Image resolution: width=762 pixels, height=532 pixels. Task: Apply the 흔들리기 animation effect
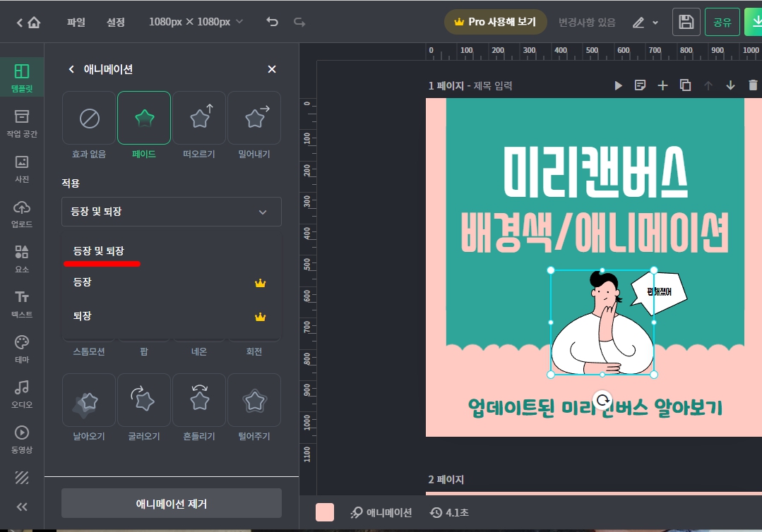tap(198, 400)
